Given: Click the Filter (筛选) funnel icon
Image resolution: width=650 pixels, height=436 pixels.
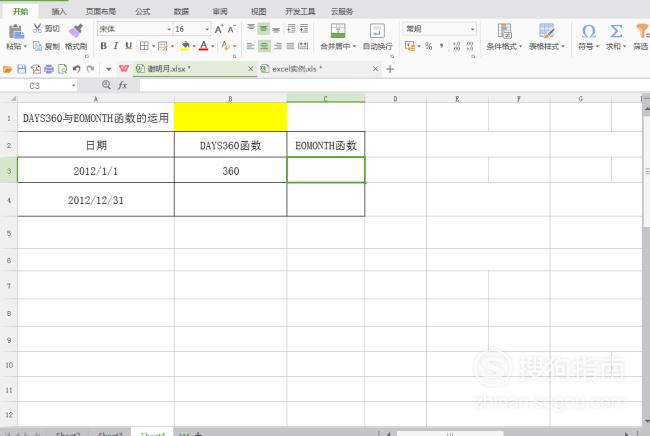Looking at the screenshot, I should tap(642, 31).
